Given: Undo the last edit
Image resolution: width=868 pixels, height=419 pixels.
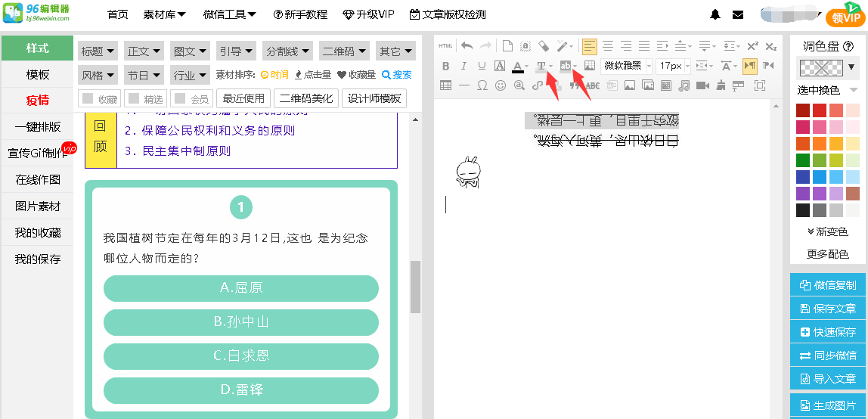Looking at the screenshot, I should click(x=467, y=46).
